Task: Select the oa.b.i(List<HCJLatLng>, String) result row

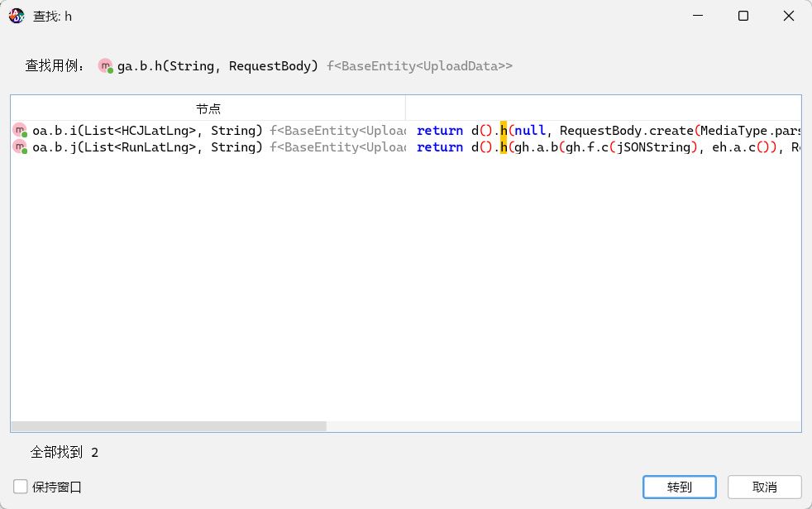Action: click(147, 130)
